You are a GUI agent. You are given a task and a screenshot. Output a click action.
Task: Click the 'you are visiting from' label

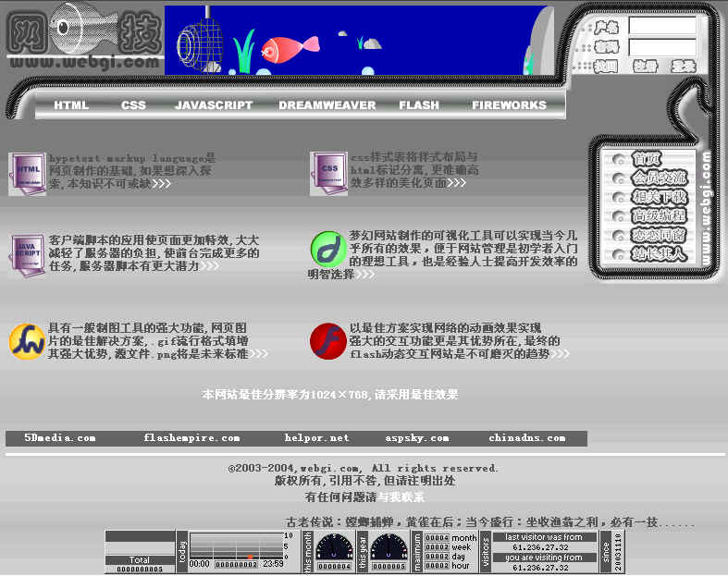click(x=544, y=558)
